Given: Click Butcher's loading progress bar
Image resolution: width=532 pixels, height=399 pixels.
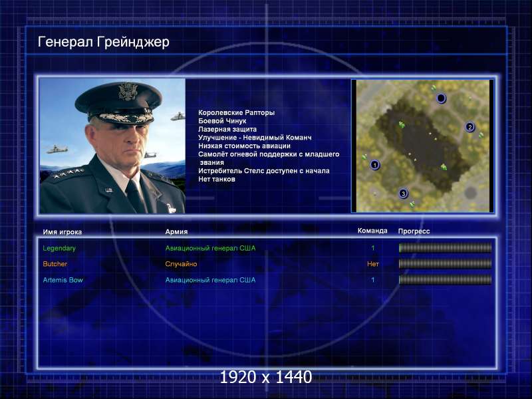Looking at the screenshot, I should pyautogui.click(x=445, y=263).
